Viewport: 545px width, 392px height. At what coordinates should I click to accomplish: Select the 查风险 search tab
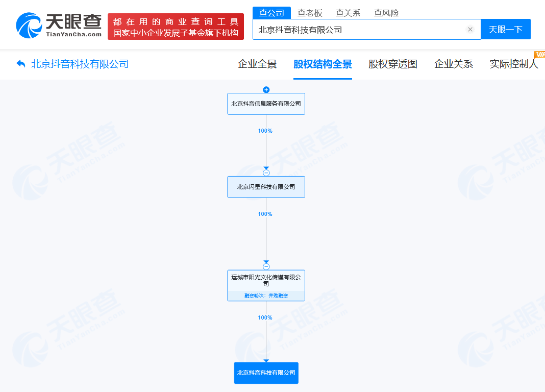386,13
